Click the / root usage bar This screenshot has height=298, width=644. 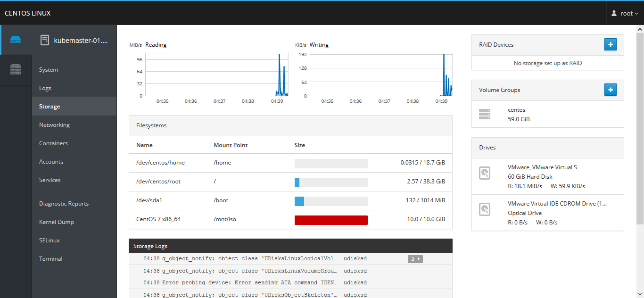pyautogui.click(x=331, y=182)
